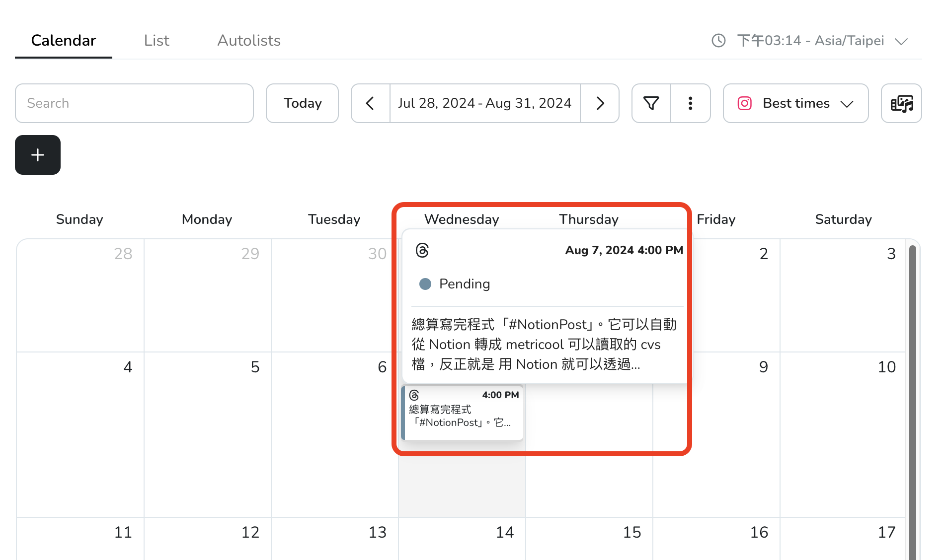Open the three-dot more options menu
Viewport: 944px width, 560px height.
tap(690, 103)
